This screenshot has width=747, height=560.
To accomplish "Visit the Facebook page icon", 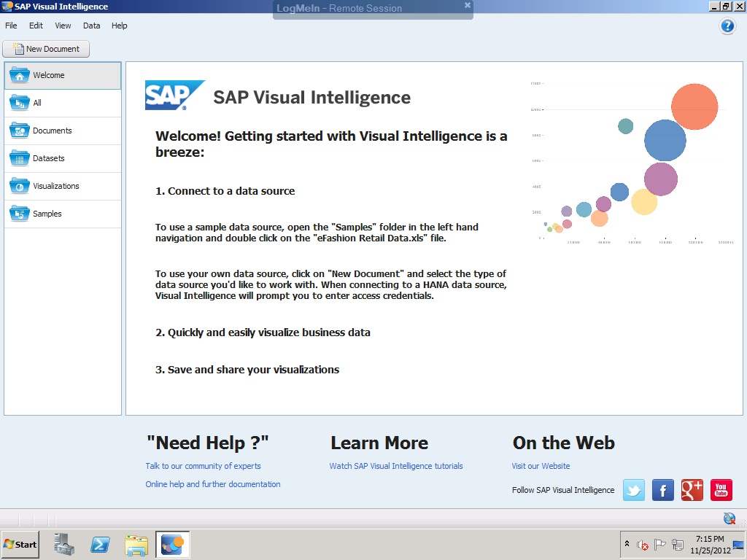I will (x=662, y=490).
